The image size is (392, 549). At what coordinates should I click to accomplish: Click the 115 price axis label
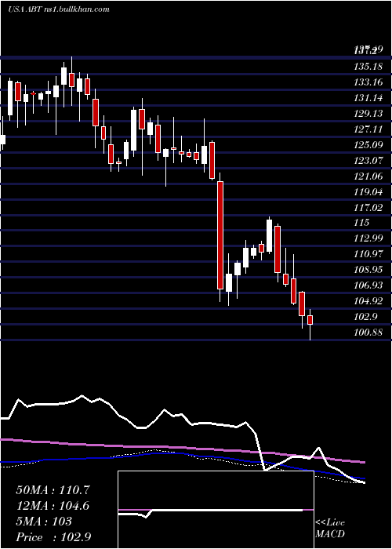tap(361, 223)
